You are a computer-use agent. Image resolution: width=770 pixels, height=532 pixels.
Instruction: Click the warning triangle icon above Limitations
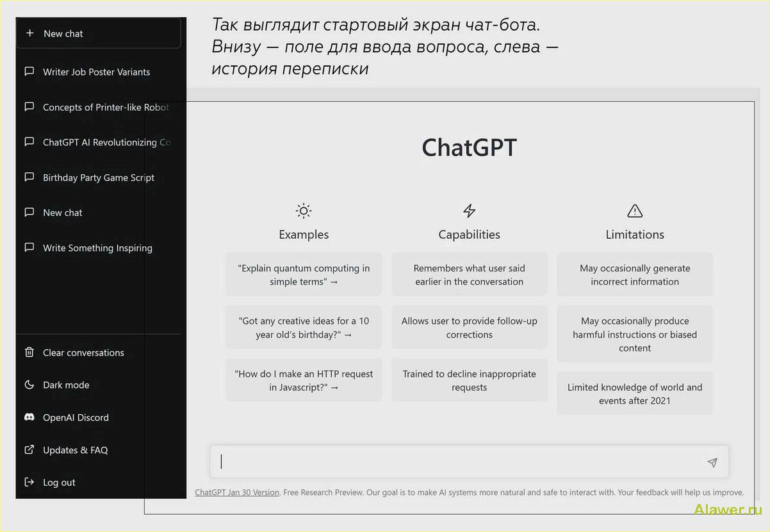635,211
